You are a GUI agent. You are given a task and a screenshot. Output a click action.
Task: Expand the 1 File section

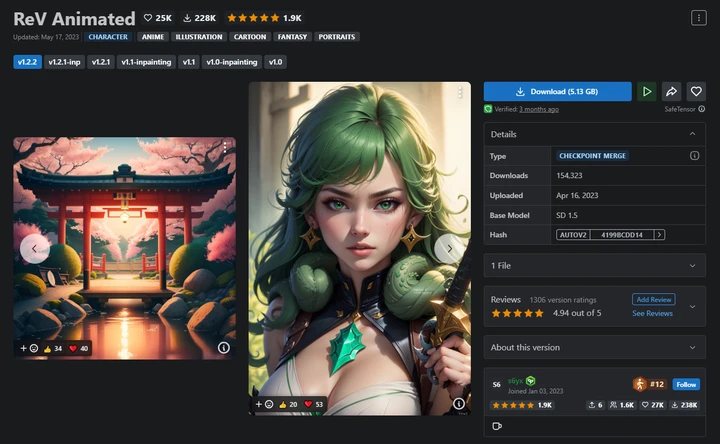coord(595,265)
